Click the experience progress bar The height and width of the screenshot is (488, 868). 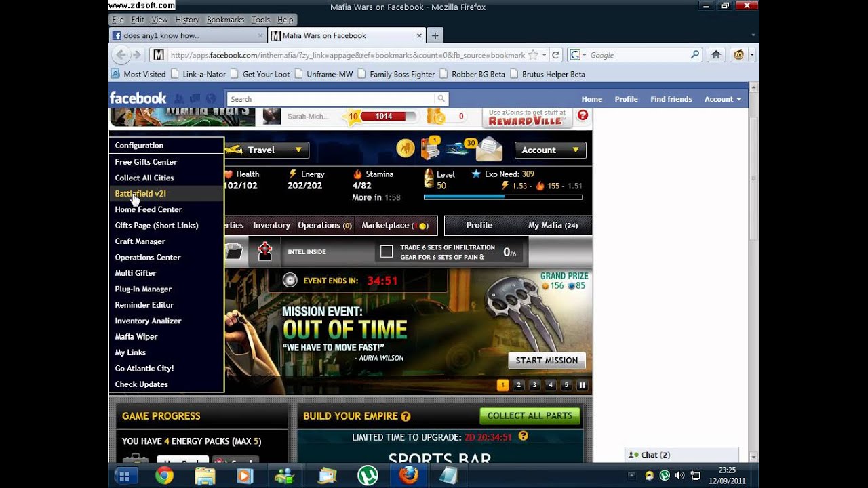[x=502, y=197]
